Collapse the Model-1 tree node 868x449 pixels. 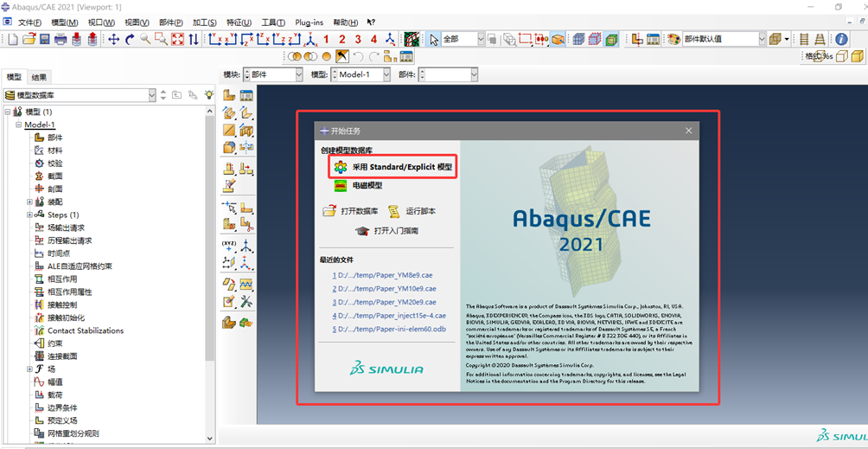tap(18, 125)
